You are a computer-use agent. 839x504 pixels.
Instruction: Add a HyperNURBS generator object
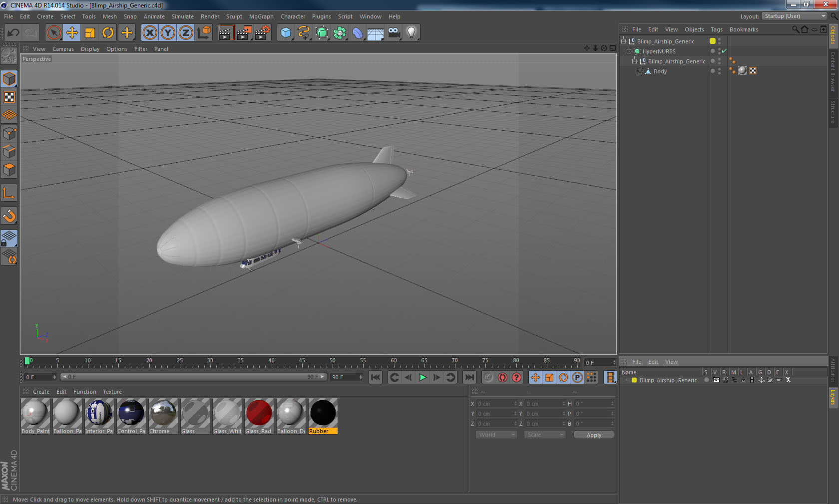(x=322, y=33)
